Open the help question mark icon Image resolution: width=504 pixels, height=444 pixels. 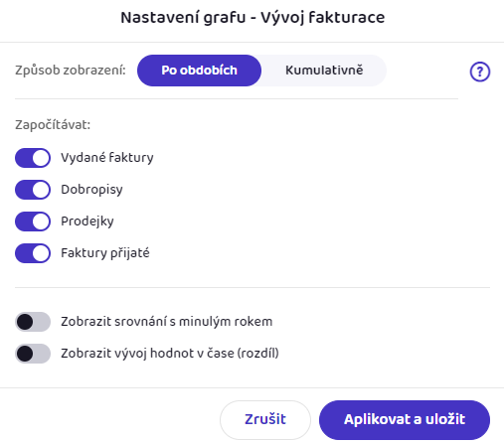(479, 72)
